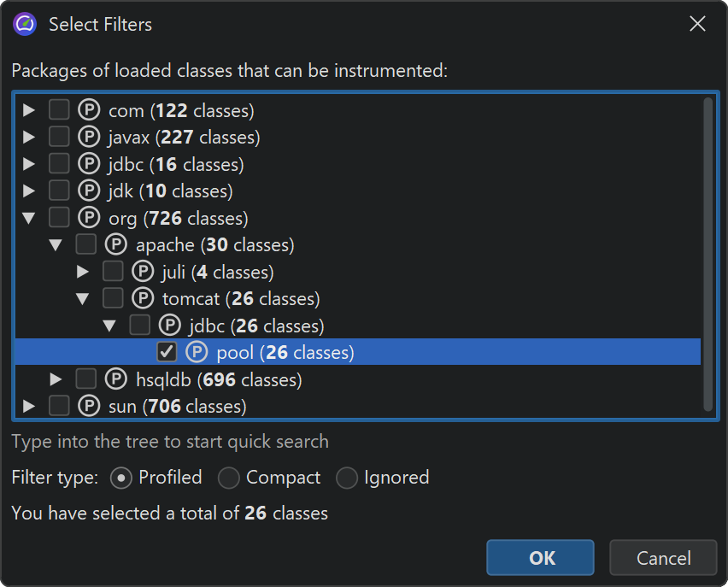Image resolution: width=728 pixels, height=587 pixels.
Task: Select the Compact filter type
Action: (x=229, y=478)
